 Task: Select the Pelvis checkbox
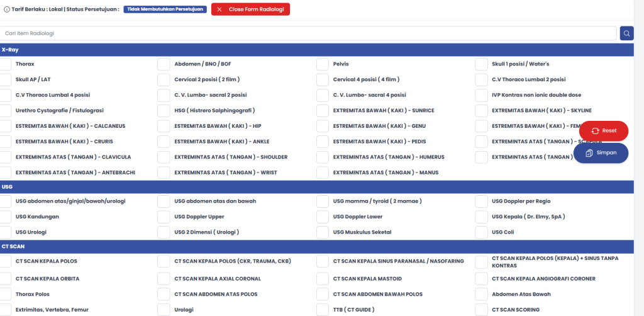tap(323, 64)
